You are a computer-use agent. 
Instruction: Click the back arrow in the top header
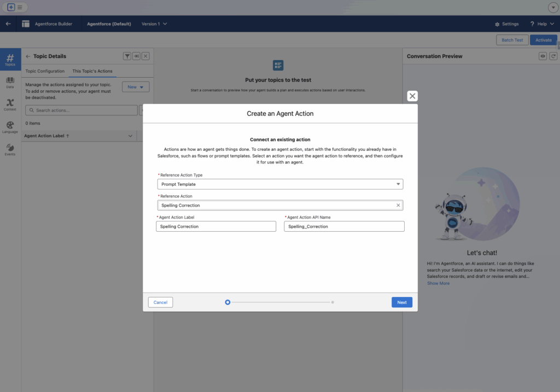click(x=8, y=24)
